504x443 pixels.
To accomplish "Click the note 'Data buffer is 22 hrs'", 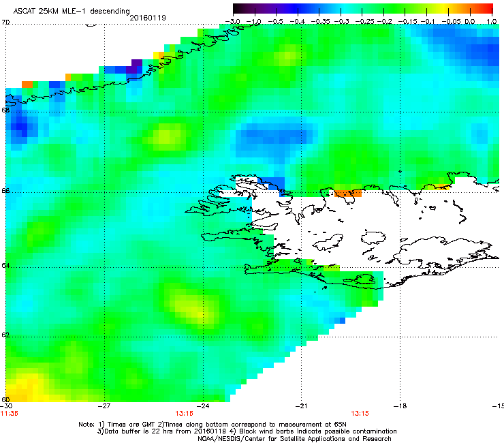I will 140,431.
